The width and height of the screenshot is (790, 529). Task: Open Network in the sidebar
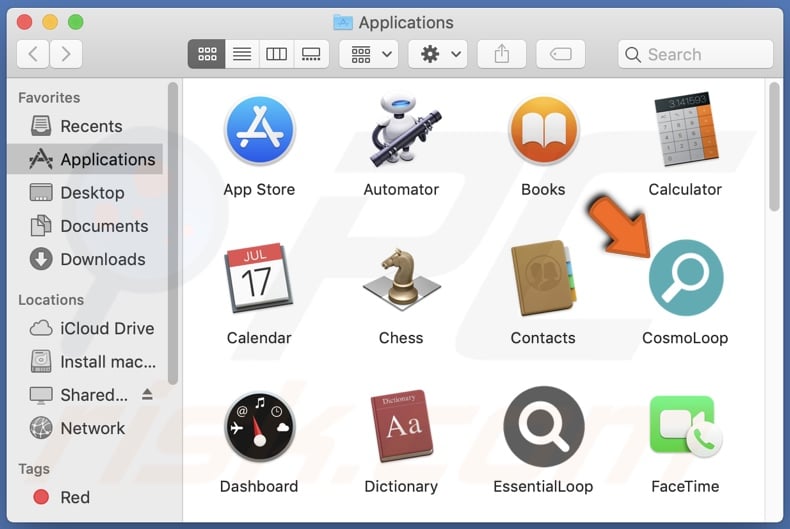click(x=85, y=428)
